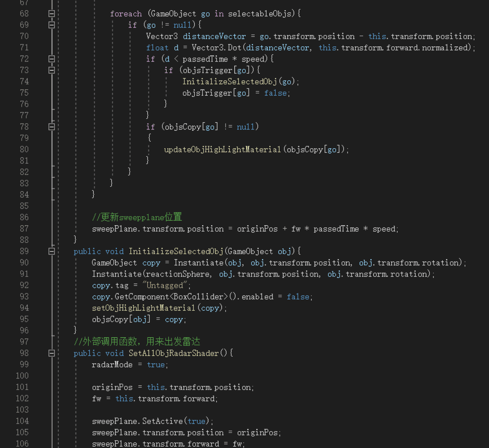Screen dimensions: 489x448
Task: Click line number 100 in the gutter
Action: click(22, 376)
